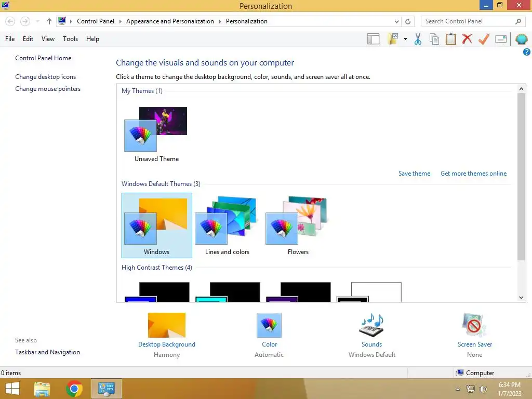The image size is (532, 399).
Task: Open the address bar history dropdown
Action: pos(396,21)
